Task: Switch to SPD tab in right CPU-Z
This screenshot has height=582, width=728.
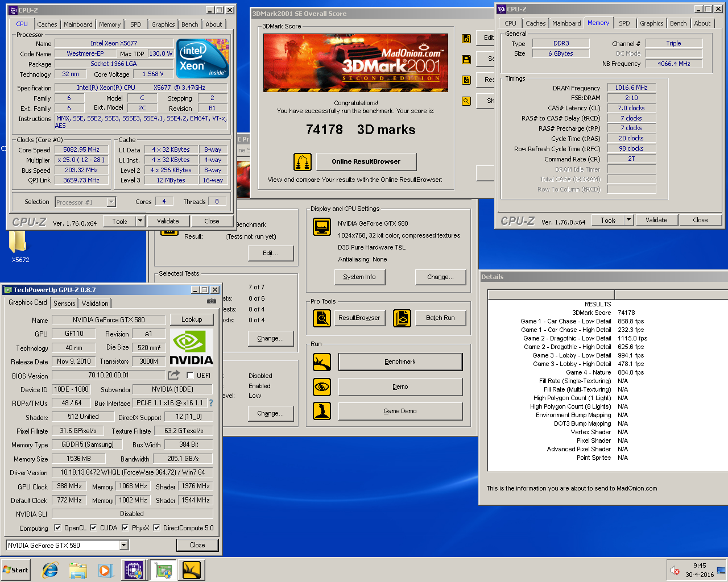Action: pos(624,23)
